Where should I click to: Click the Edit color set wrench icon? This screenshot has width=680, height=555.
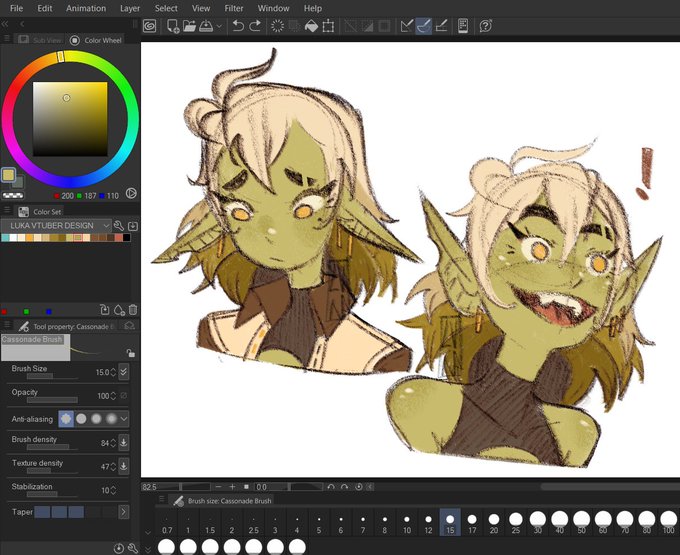tap(118, 225)
